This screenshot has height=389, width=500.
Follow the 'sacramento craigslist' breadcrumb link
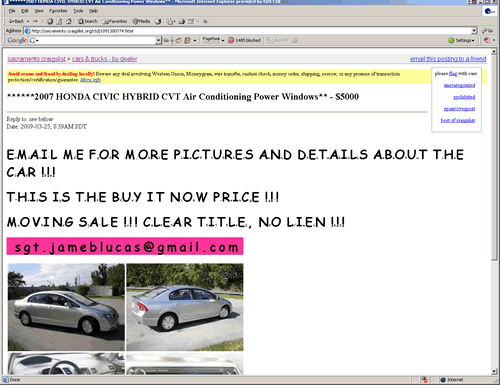[x=37, y=59]
